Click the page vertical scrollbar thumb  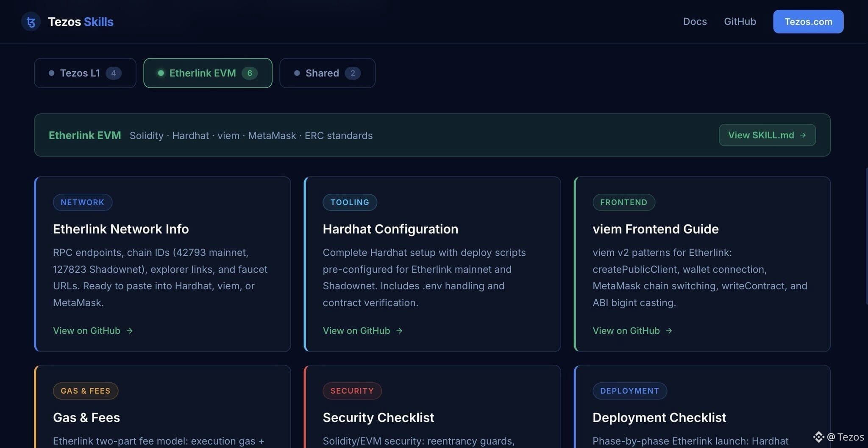click(866, 235)
